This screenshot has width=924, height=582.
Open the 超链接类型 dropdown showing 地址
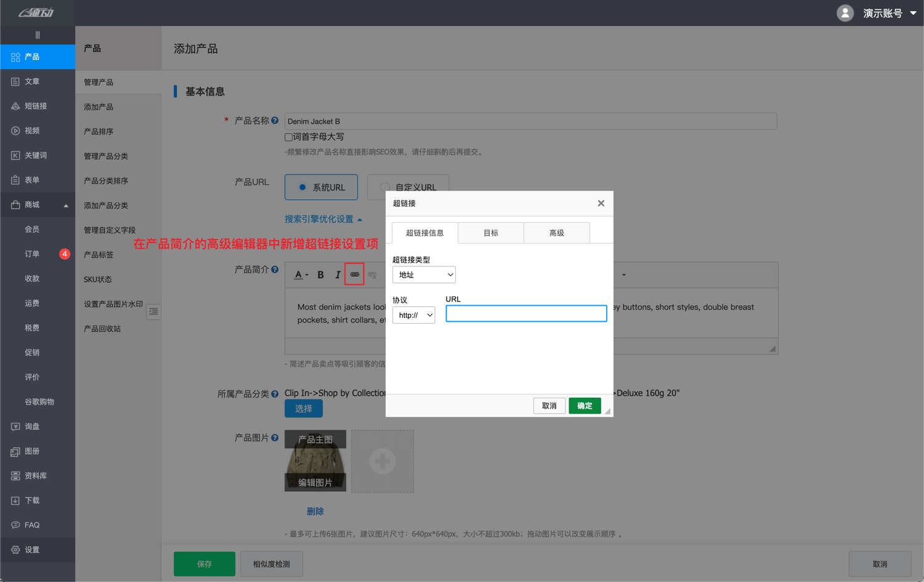(x=424, y=274)
